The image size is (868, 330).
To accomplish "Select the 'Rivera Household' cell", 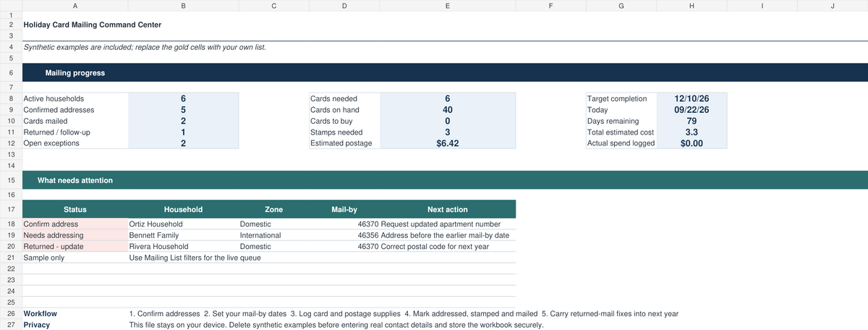I will pos(183,247).
